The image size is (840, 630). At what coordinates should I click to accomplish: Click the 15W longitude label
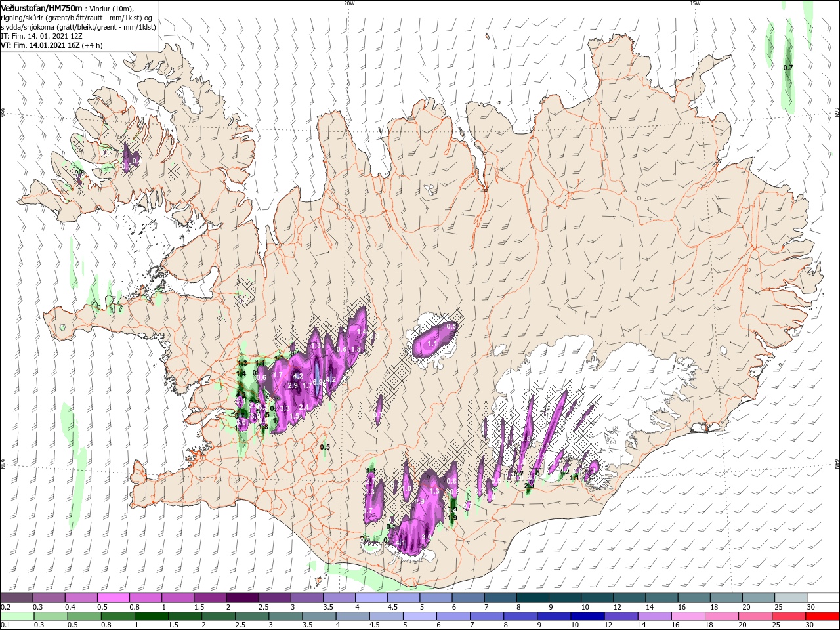coord(694,3)
